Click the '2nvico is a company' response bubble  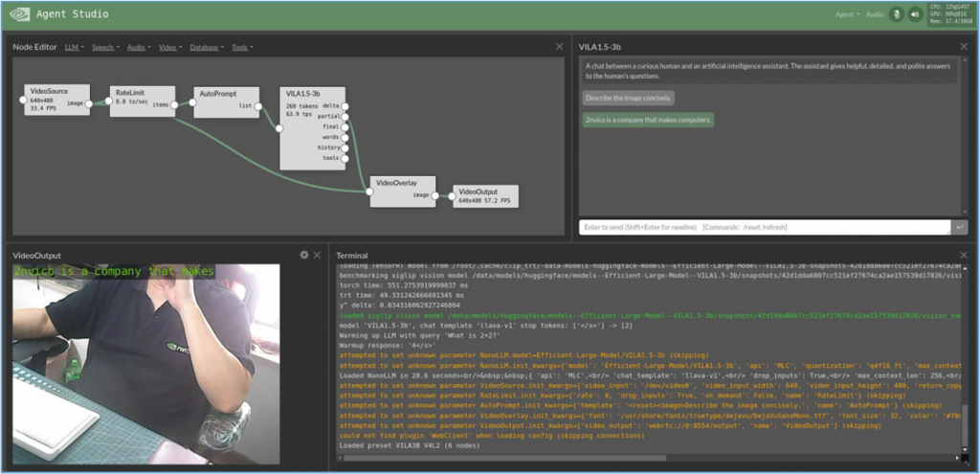(x=648, y=120)
